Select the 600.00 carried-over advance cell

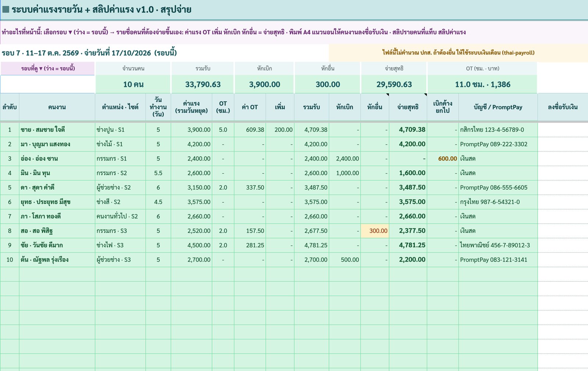[x=442, y=159]
